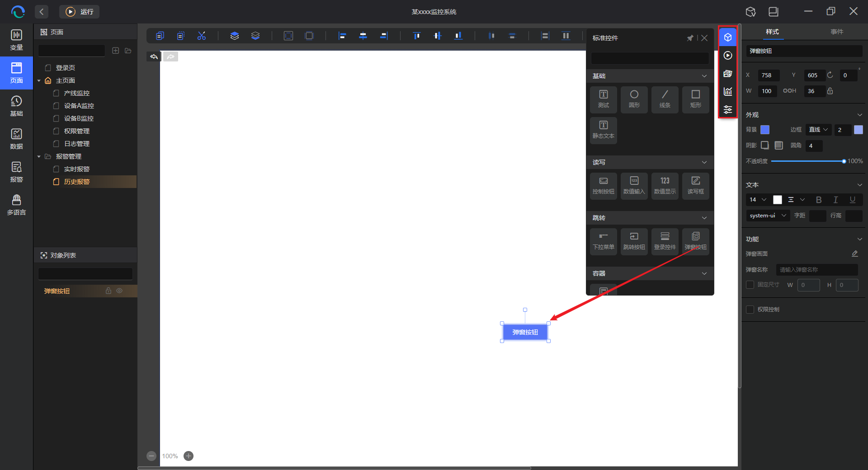
Task: Pin the 标准控件 panel
Action: 690,38
